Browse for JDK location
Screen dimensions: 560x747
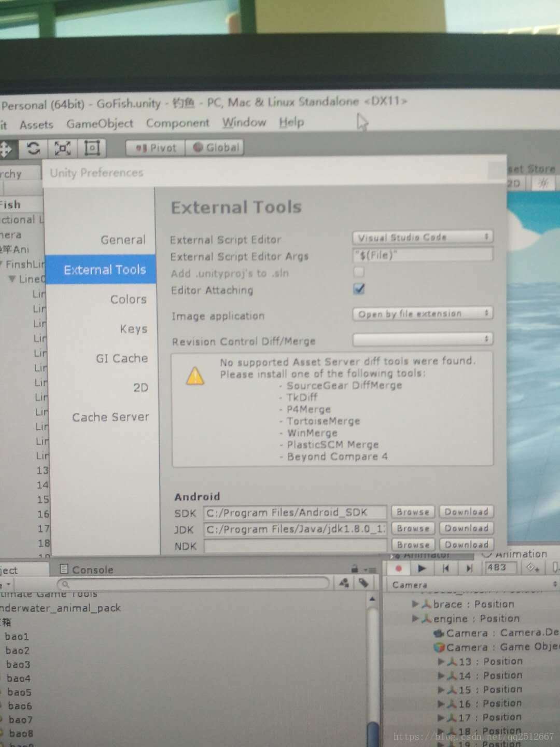(x=413, y=529)
